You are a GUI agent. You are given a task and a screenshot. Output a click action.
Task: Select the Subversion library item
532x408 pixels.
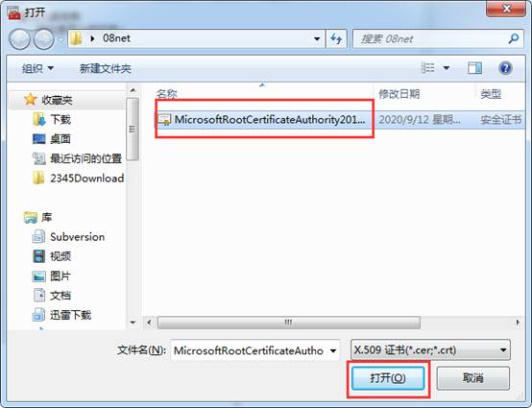pyautogui.click(x=68, y=237)
